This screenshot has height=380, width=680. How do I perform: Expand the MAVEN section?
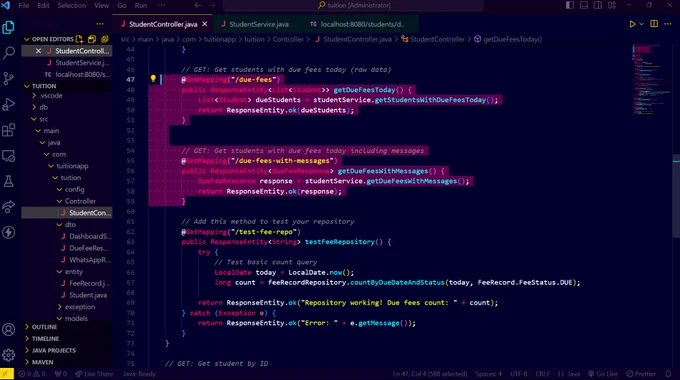[x=42, y=362]
